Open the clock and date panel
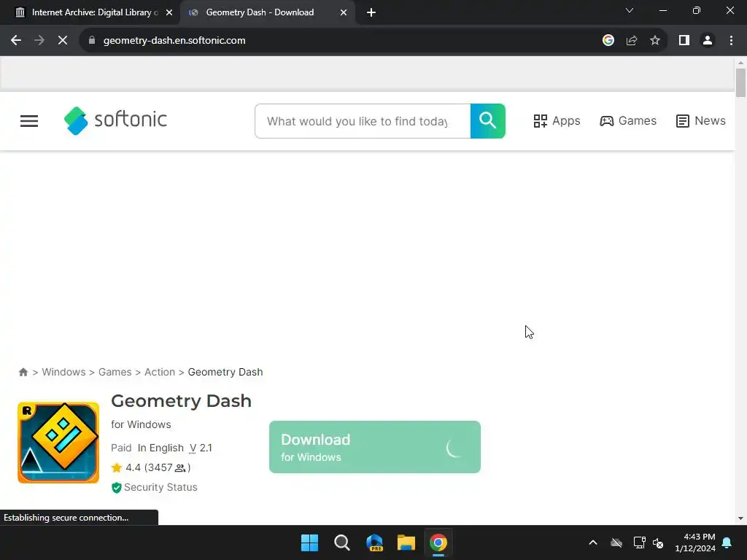Image resolution: width=747 pixels, height=560 pixels. [x=695, y=542]
